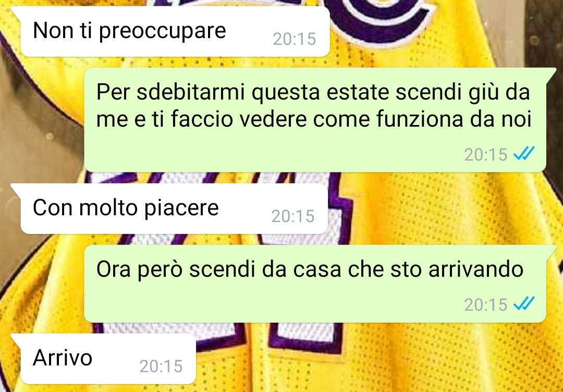Tap the 'Arrivo' received message

coord(108,359)
